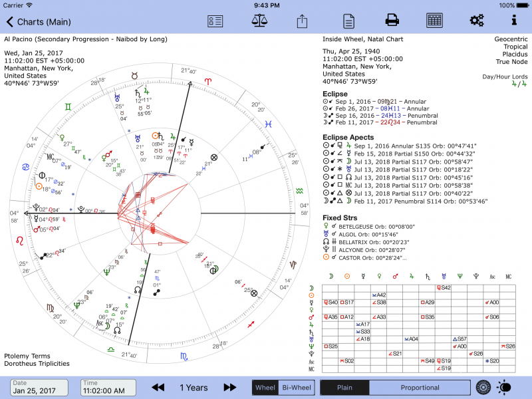Tap the balance scales icon

click(259, 21)
